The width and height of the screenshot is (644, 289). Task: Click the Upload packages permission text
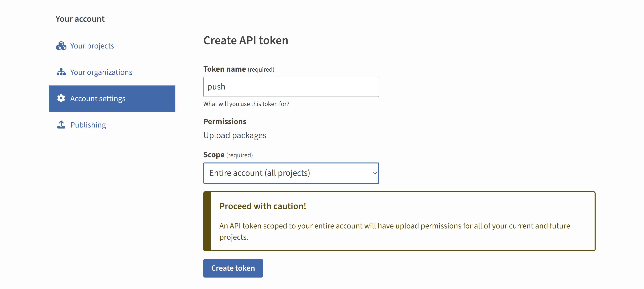click(x=234, y=135)
